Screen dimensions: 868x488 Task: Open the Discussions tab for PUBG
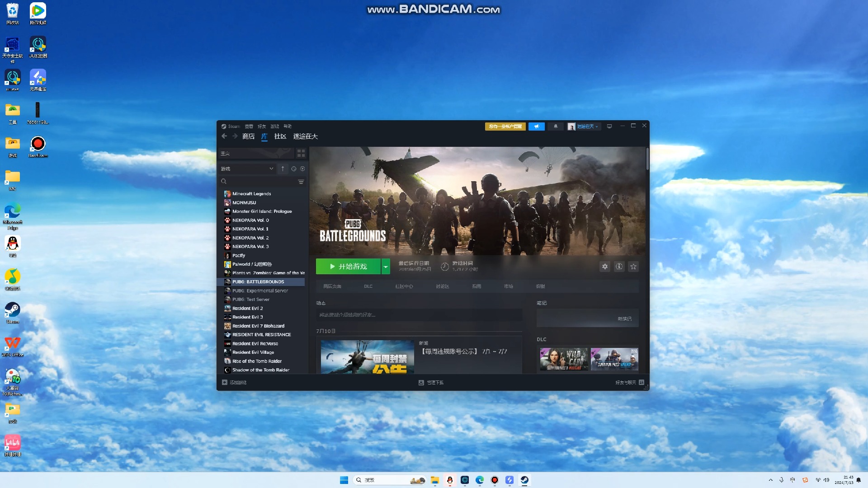coord(443,286)
